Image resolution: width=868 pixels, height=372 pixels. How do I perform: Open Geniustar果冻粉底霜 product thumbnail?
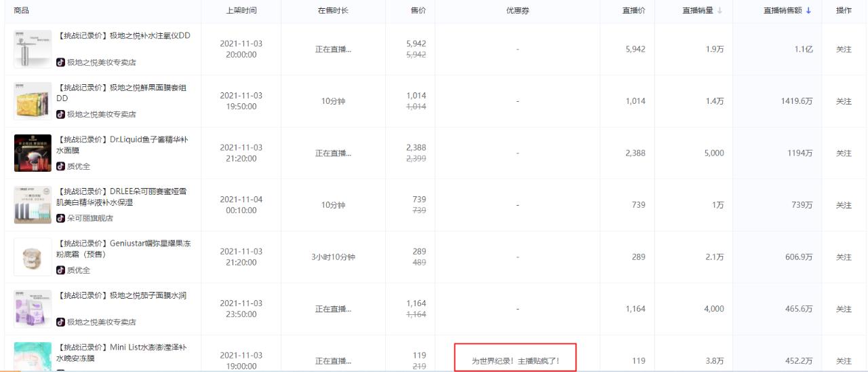coord(33,257)
